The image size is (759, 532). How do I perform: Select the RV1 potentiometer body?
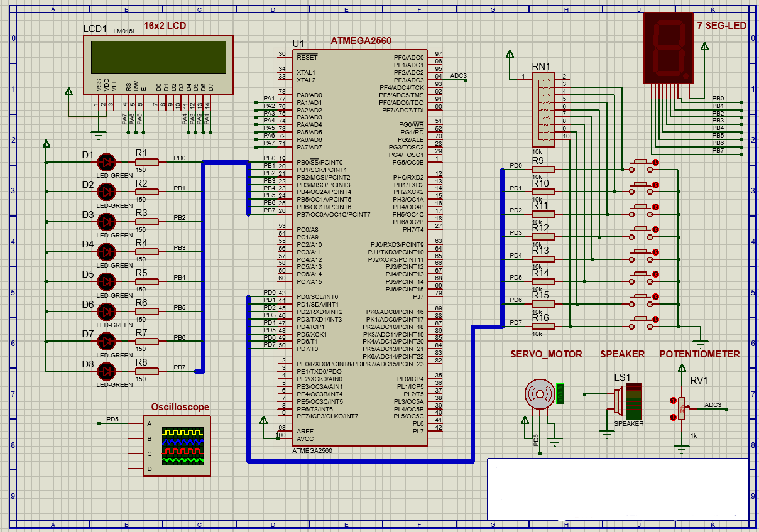coord(682,408)
